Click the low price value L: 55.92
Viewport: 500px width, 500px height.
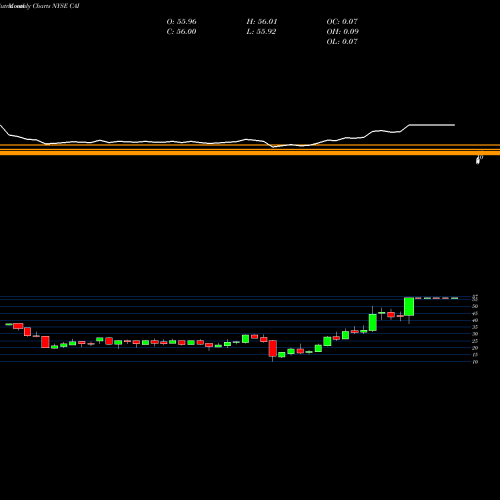(261, 32)
